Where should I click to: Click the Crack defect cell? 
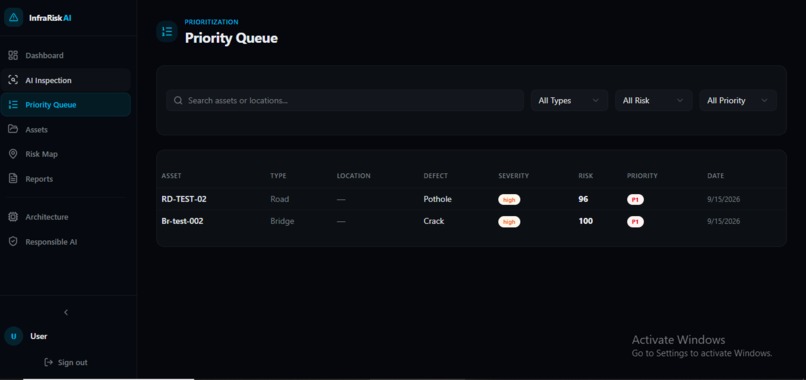pos(434,221)
